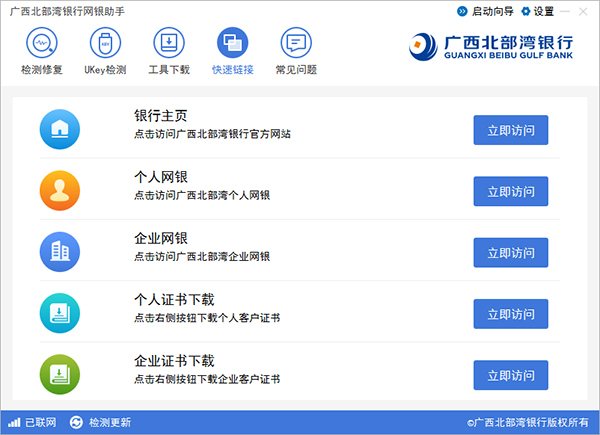Open the 工具下载 download icon
600x435 pixels.
(x=169, y=42)
